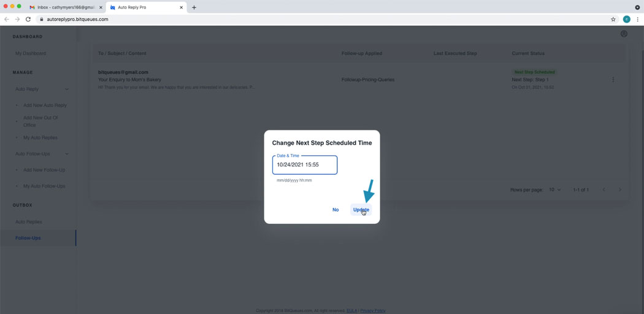Viewport: 644px width, 314px height.
Task: Open the account profile icon
Action: 624,34
